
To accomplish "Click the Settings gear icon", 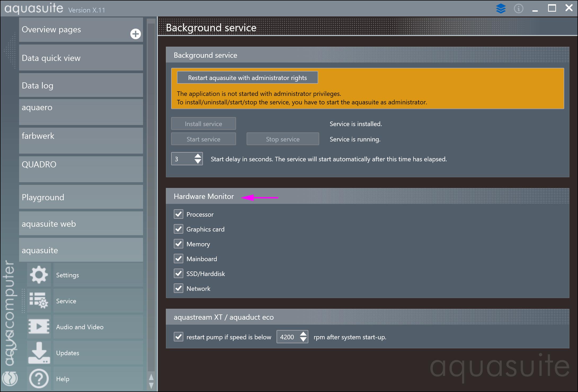I will click(x=39, y=275).
